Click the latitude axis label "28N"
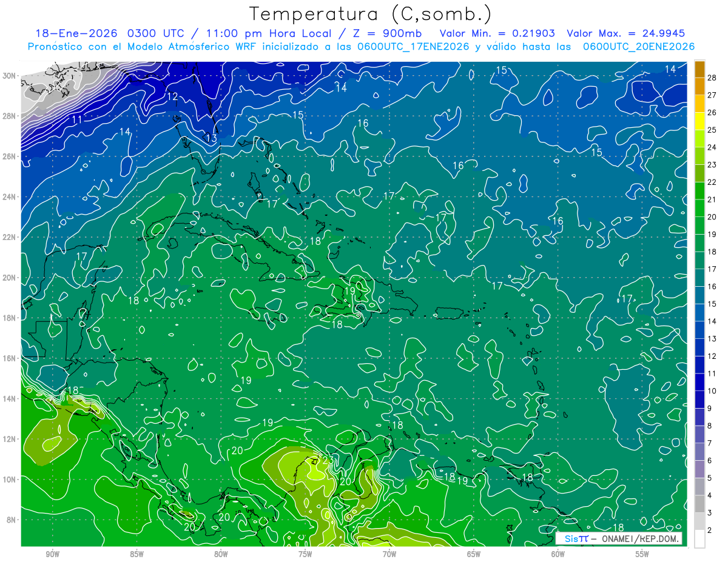Viewport: 728px width, 562px height. 9,116
